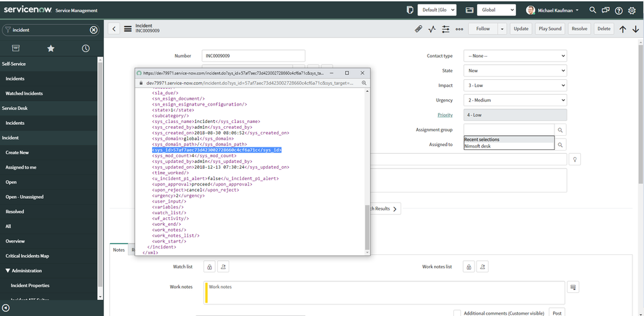Viewport: 644px width, 316px height.
Task: Click Assignment group lookup magnifier
Action: 560,130
